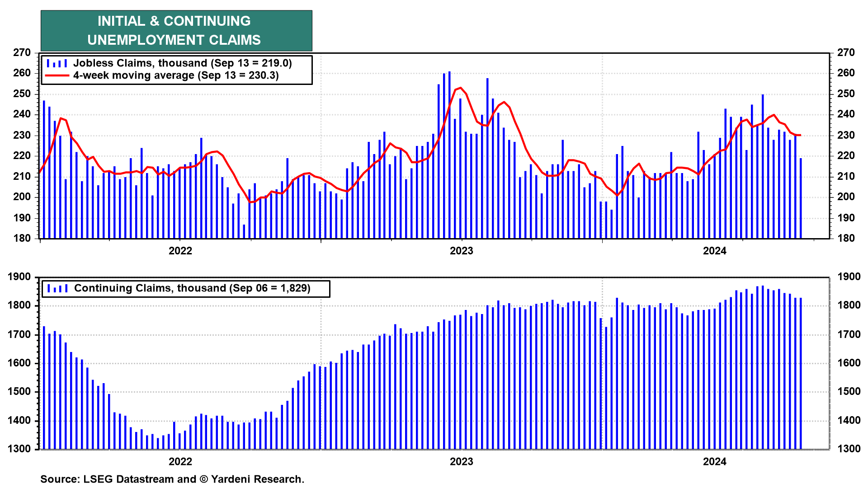868x488 pixels.
Task: Click the 1300 label on right bottom axis
Action: click(x=849, y=449)
